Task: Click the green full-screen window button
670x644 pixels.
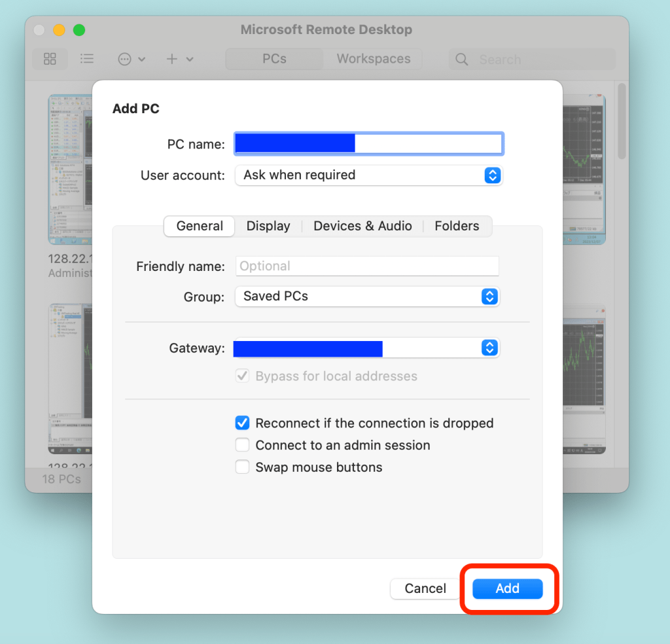Action: click(x=79, y=30)
